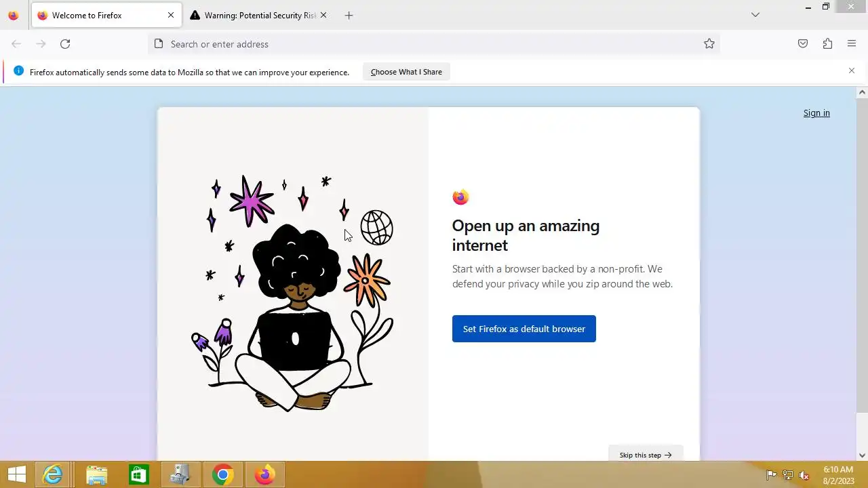Click the muted volume tray icon
This screenshot has height=488, width=868.
(804, 475)
